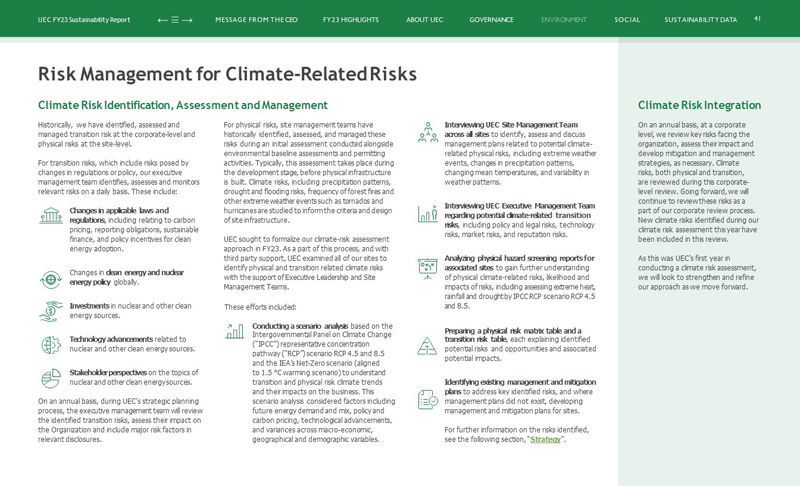The height and width of the screenshot is (486, 800).
Task: Navigate to the About UEC section
Action: (424, 20)
